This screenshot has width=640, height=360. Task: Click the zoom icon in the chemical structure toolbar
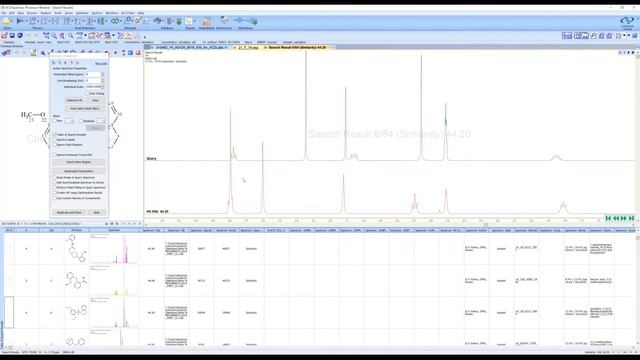(42, 53)
